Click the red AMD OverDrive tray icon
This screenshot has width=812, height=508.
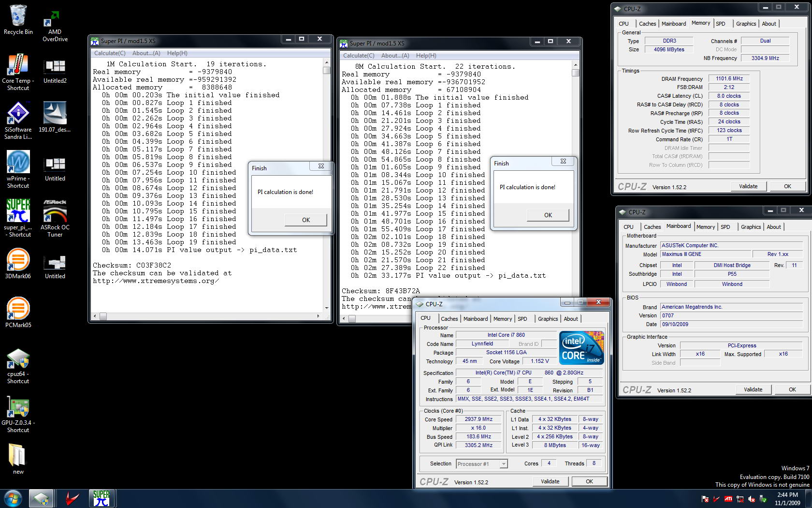(x=716, y=499)
